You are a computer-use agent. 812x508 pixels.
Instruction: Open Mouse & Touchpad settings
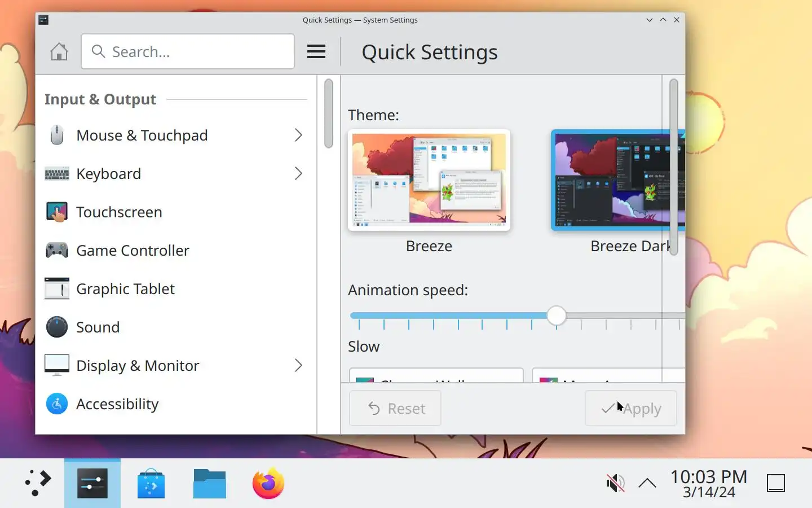[176, 135]
